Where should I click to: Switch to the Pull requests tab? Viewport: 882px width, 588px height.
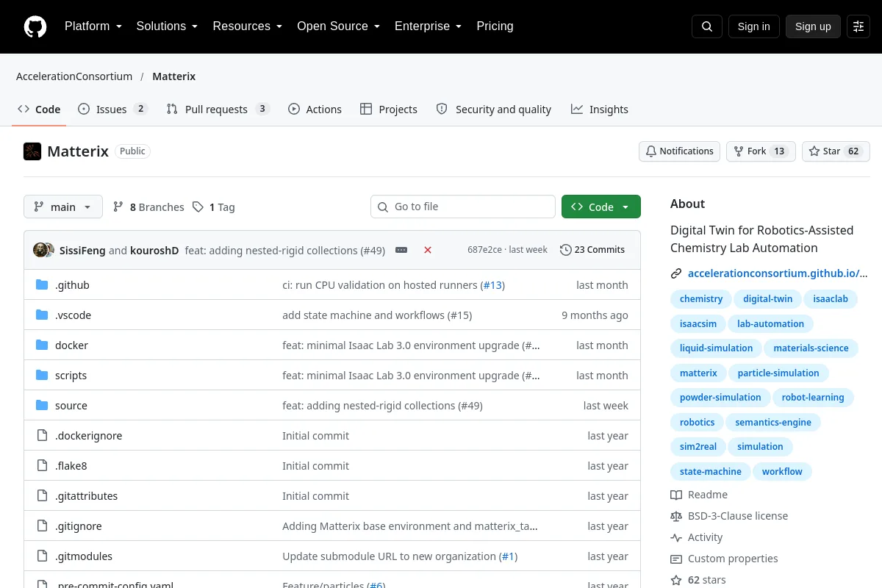pyautogui.click(x=218, y=110)
